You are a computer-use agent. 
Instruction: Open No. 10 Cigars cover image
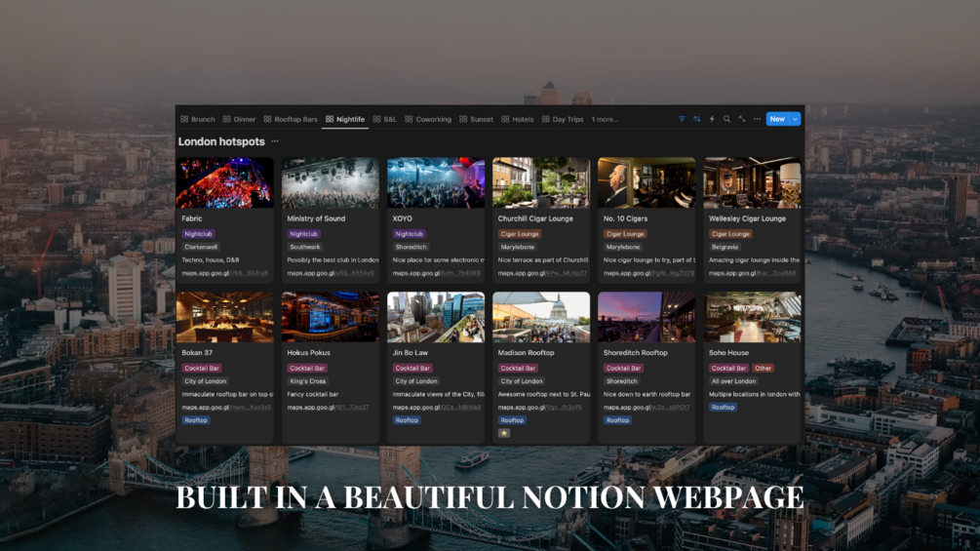[647, 182]
